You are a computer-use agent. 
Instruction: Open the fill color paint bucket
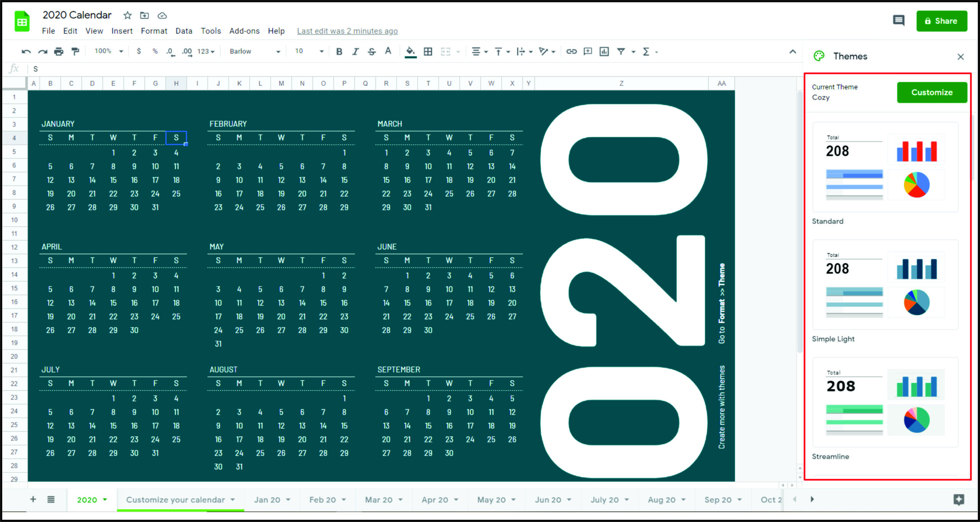coord(410,51)
